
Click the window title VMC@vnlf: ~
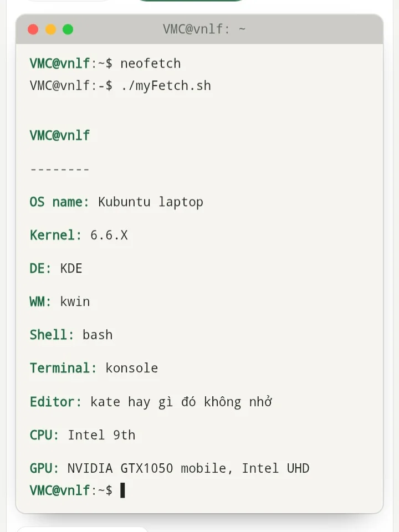point(204,29)
